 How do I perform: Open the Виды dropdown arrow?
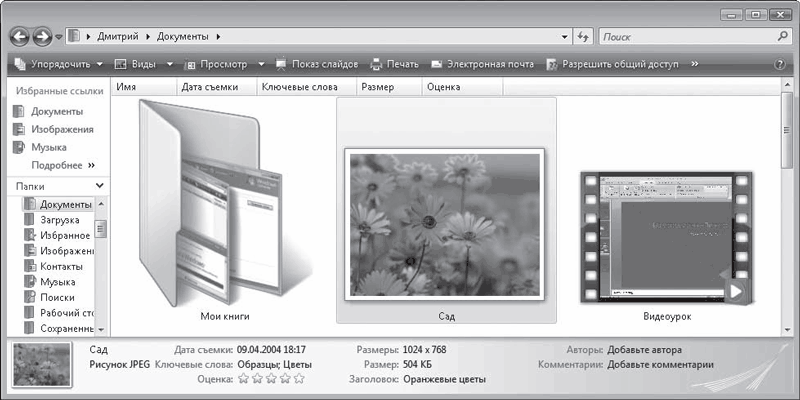170,64
